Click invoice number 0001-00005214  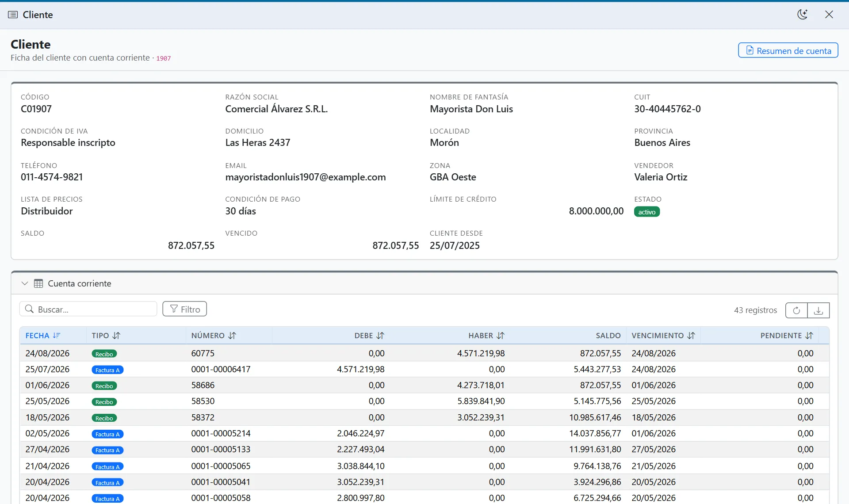pyautogui.click(x=221, y=433)
